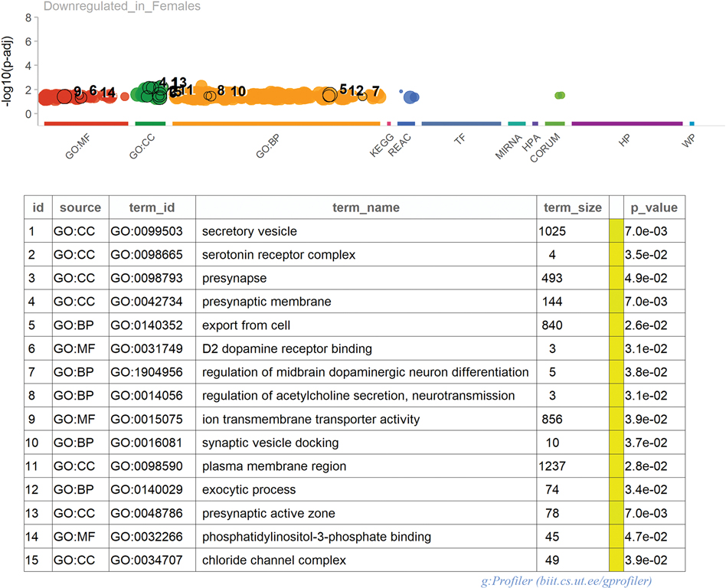
Task: Click the GO:BP axis label
Action: tap(267, 145)
